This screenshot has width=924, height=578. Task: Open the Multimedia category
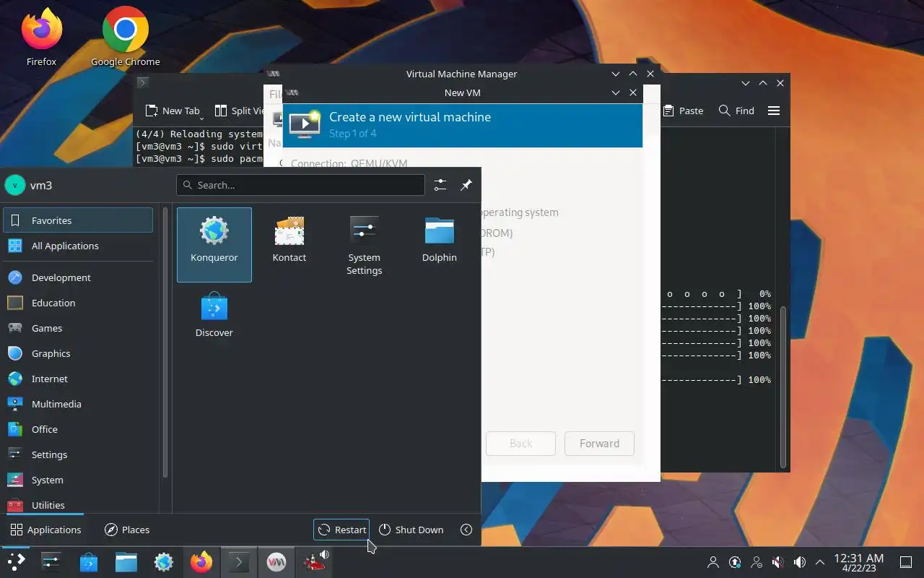[78, 404]
